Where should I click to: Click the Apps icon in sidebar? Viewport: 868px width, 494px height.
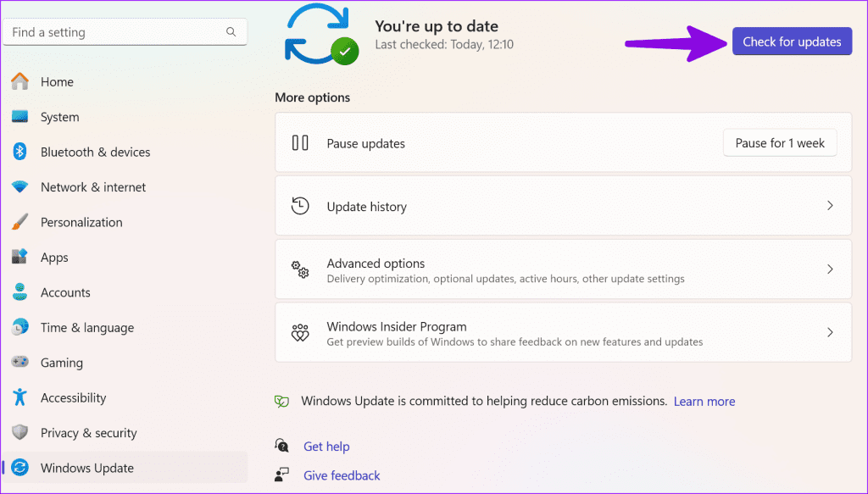[x=20, y=257]
